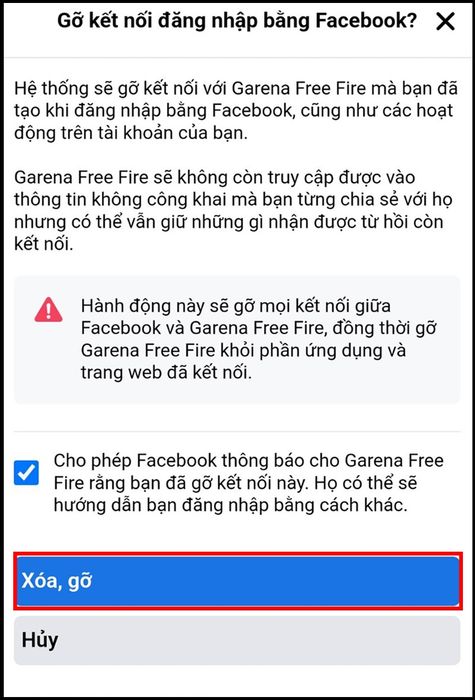
Task: Click the line "động trên tài khoản của bạn."
Action: pyautogui.click(x=131, y=134)
